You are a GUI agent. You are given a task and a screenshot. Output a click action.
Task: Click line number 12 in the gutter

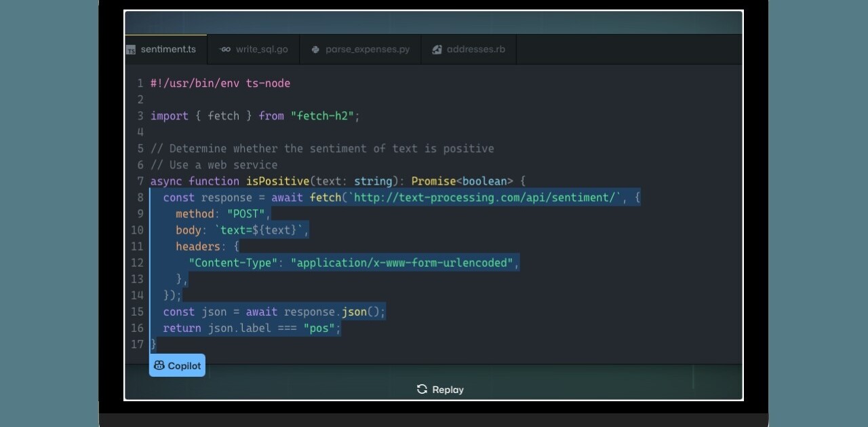[138, 263]
